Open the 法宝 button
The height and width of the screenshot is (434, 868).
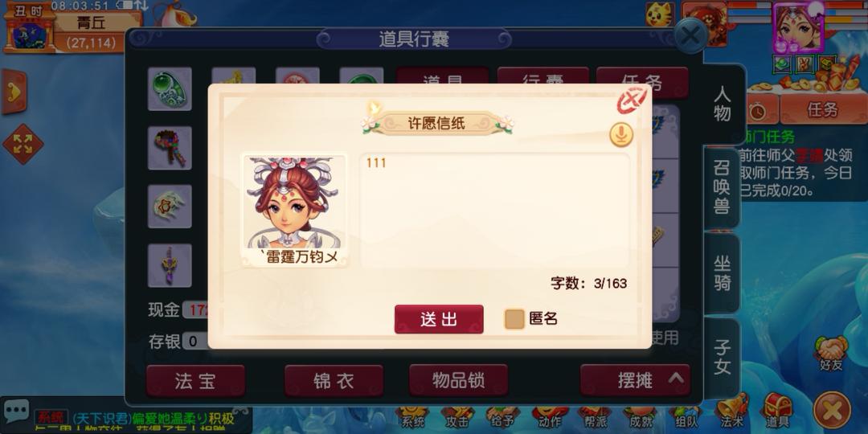click(195, 380)
